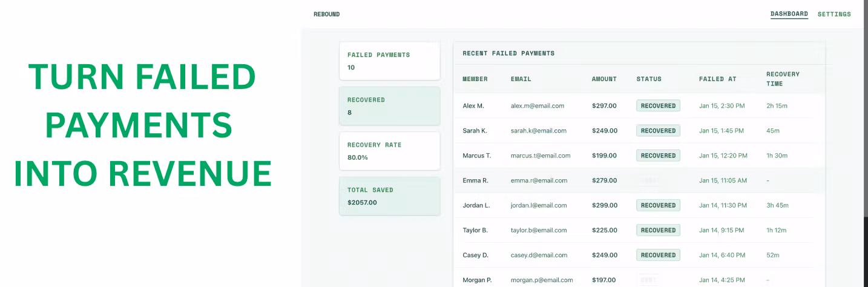The width and height of the screenshot is (868, 287).
Task: Open casey.d@email.com email link
Action: 539,255
